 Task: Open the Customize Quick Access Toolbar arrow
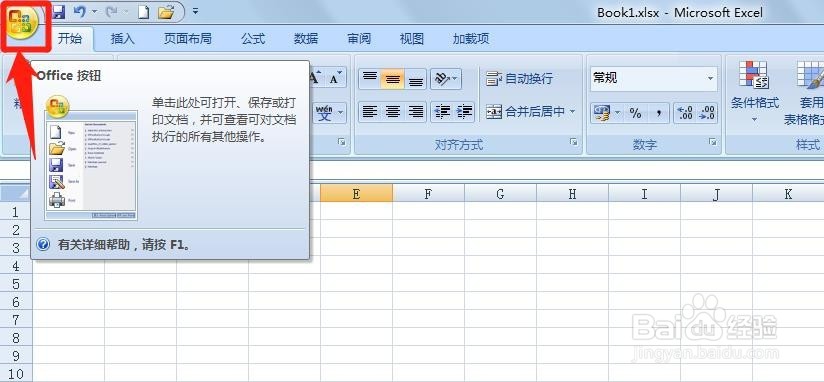pyautogui.click(x=195, y=11)
